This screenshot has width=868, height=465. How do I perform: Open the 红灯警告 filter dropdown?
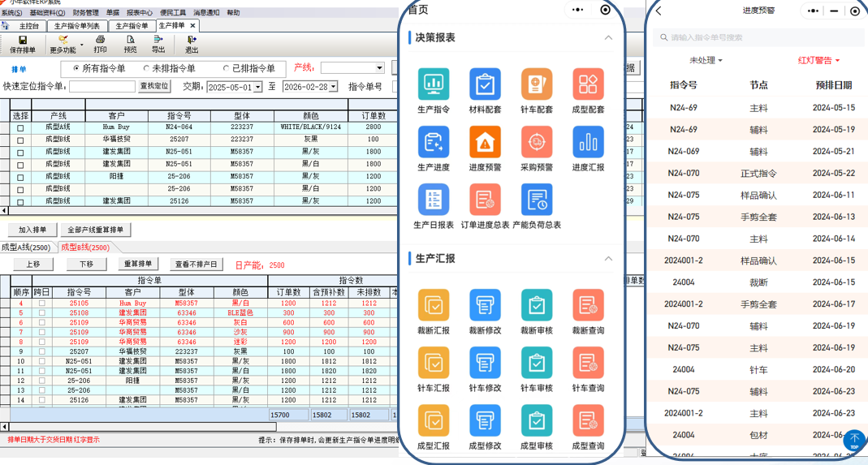(818, 60)
